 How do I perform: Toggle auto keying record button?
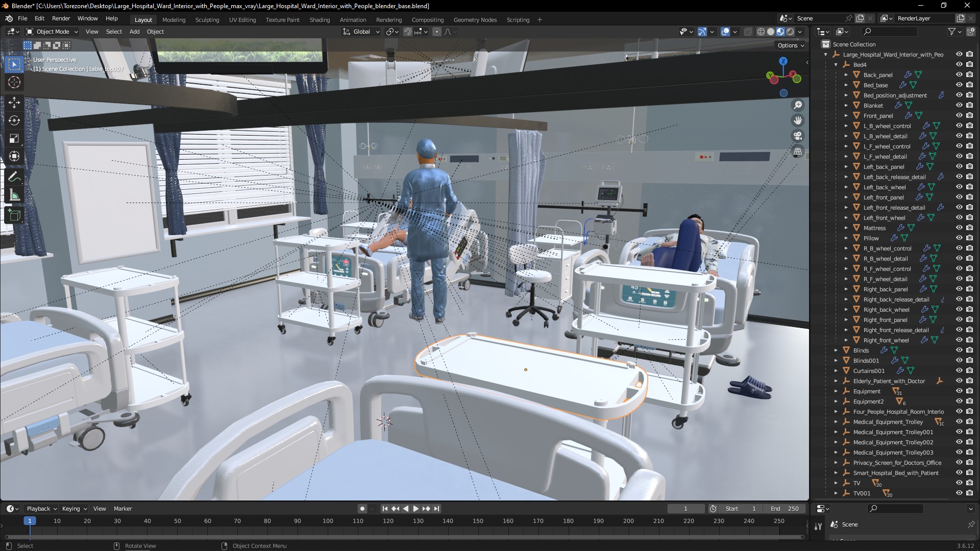(362, 509)
